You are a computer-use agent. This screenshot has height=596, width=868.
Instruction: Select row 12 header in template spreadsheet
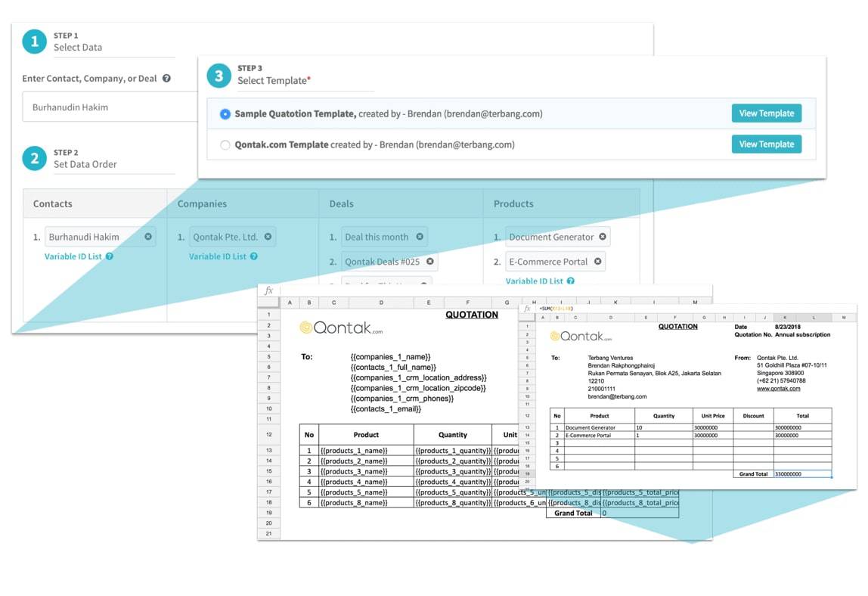[x=269, y=435]
